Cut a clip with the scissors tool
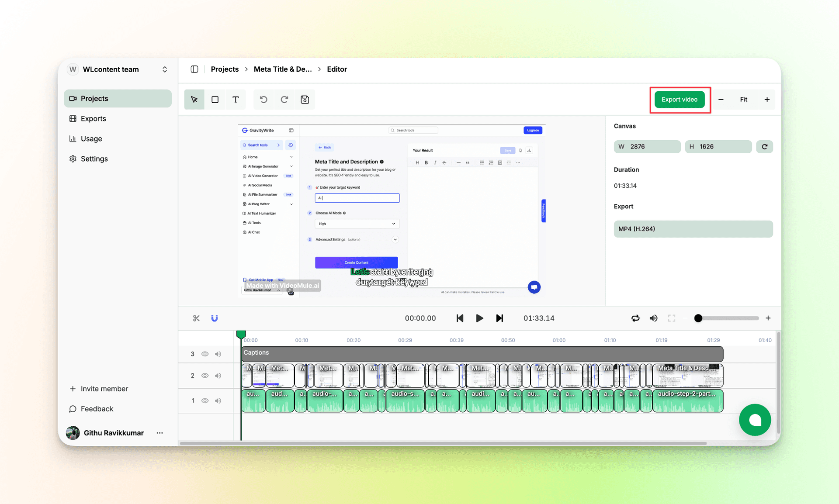The width and height of the screenshot is (839, 504). click(x=196, y=318)
